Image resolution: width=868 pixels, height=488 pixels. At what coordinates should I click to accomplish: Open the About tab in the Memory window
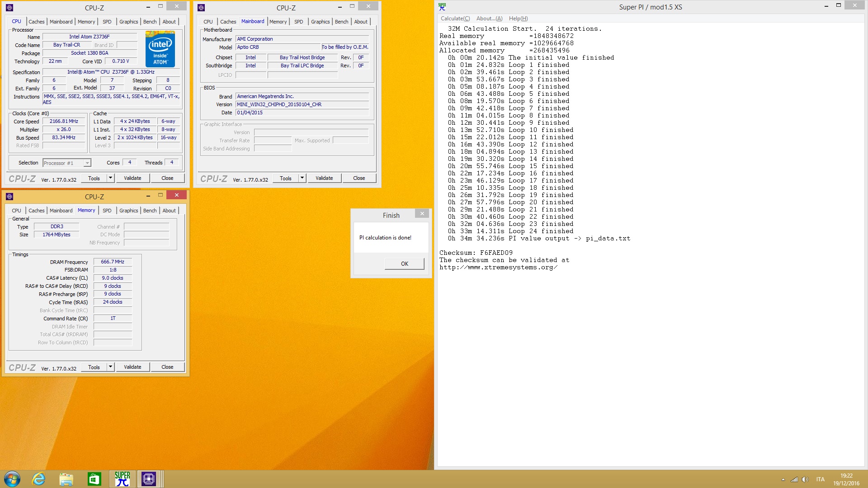(x=169, y=211)
